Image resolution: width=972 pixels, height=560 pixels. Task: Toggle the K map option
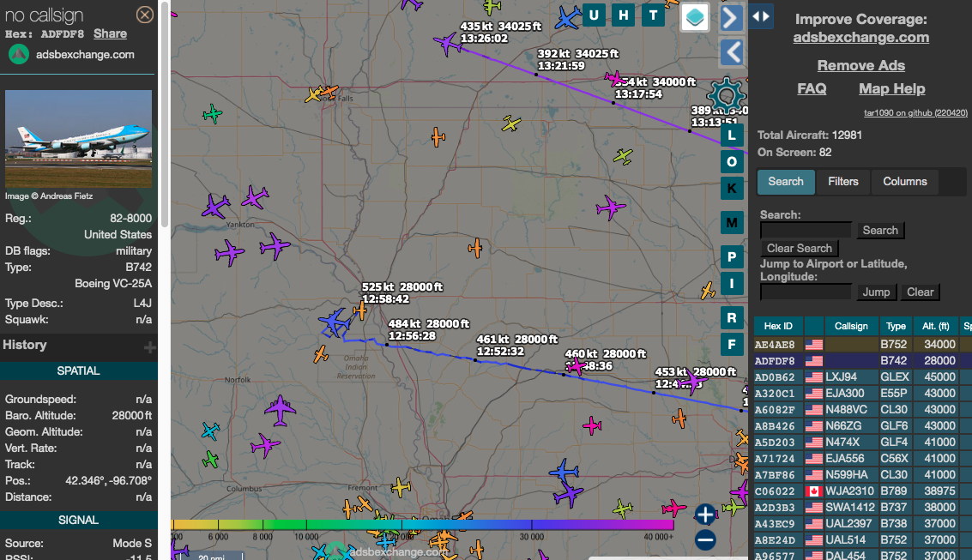point(732,189)
